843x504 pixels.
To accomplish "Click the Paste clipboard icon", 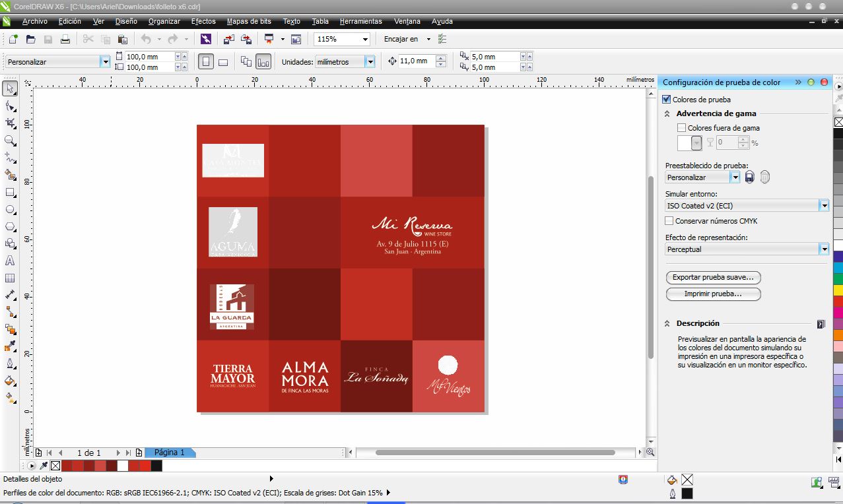I will click(123, 40).
